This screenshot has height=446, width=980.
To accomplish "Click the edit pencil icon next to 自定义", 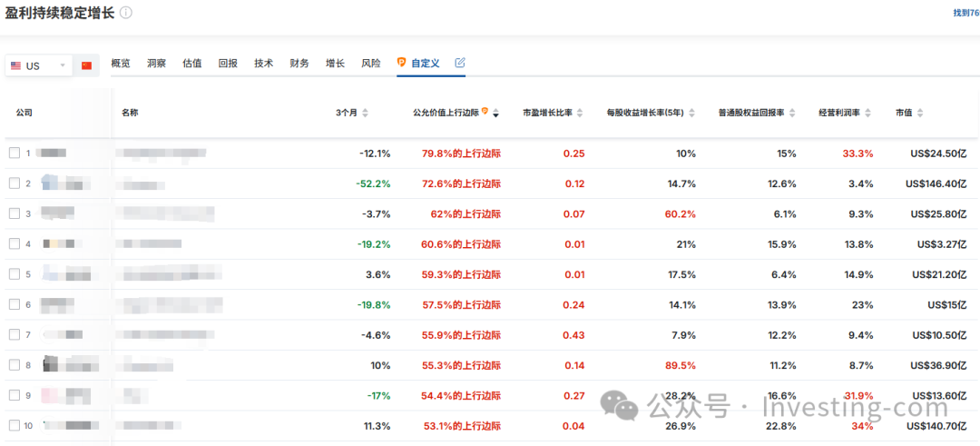I will pyautogui.click(x=460, y=63).
